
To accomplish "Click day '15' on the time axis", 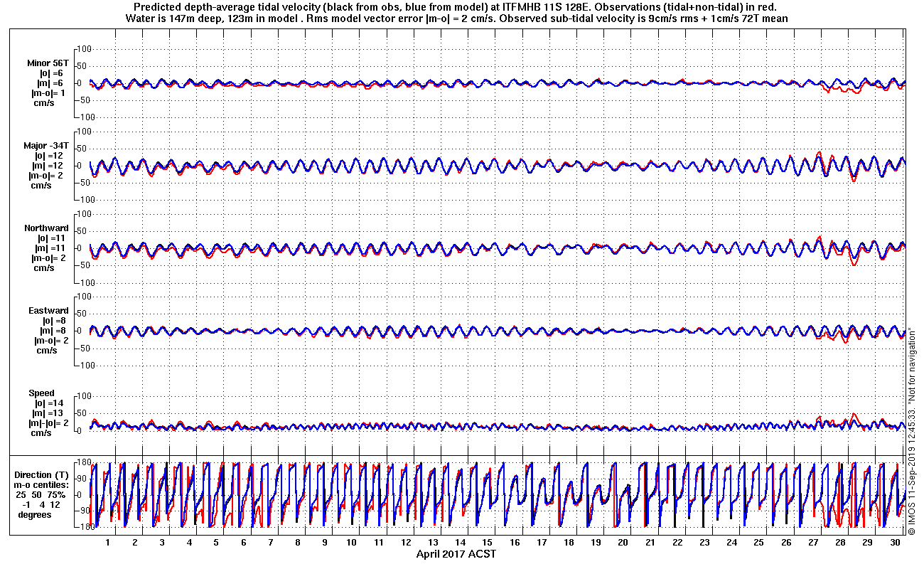I will click(488, 542).
